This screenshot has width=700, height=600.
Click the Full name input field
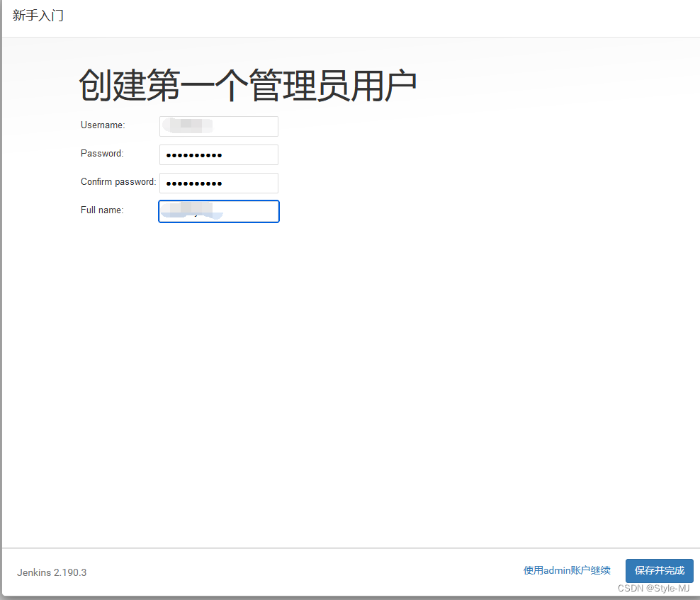[219, 211]
